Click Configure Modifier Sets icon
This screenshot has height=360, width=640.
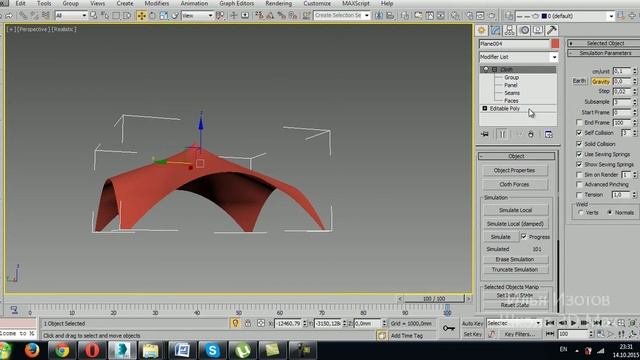click(x=549, y=134)
